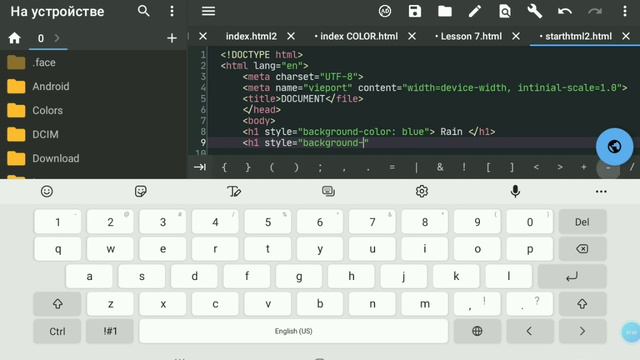This screenshot has height=360, width=640.
Task: Open find in file tool
Action: pos(505,11)
